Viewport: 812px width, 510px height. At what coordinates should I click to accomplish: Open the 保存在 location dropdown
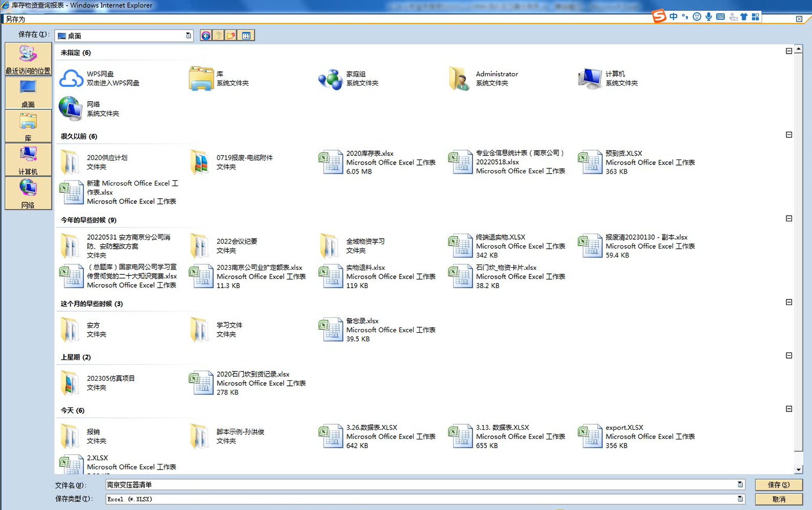click(x=188, y=35)
